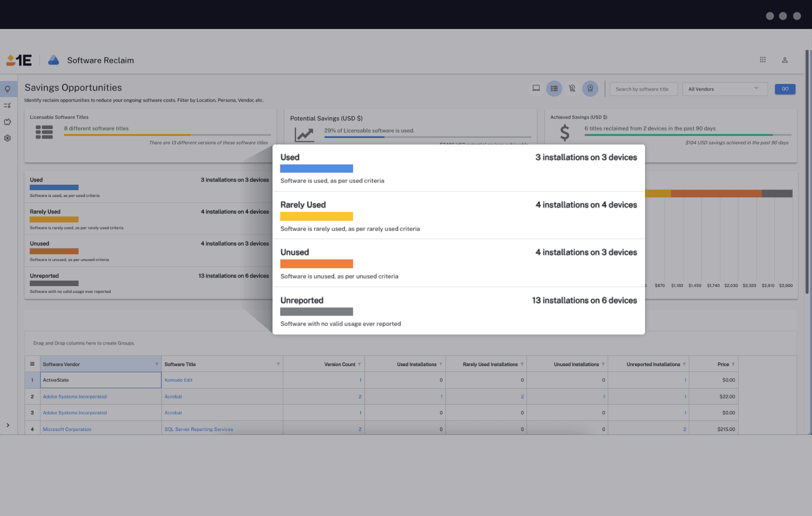812x516 pixels.
Task: Click the Price column header
Action: pyautogui.click(x=723, y=364)
